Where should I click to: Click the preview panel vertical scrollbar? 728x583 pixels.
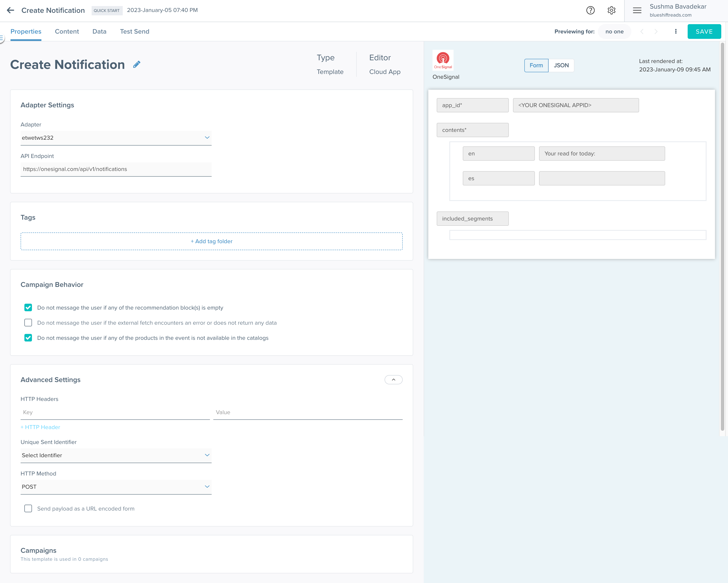[x=722, y=236]
